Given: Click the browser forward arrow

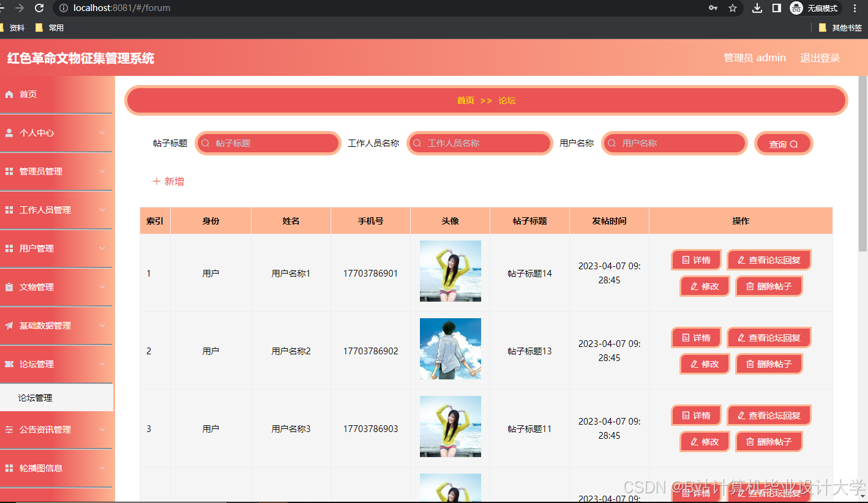Looking at the screenshot, I should 20,8.
